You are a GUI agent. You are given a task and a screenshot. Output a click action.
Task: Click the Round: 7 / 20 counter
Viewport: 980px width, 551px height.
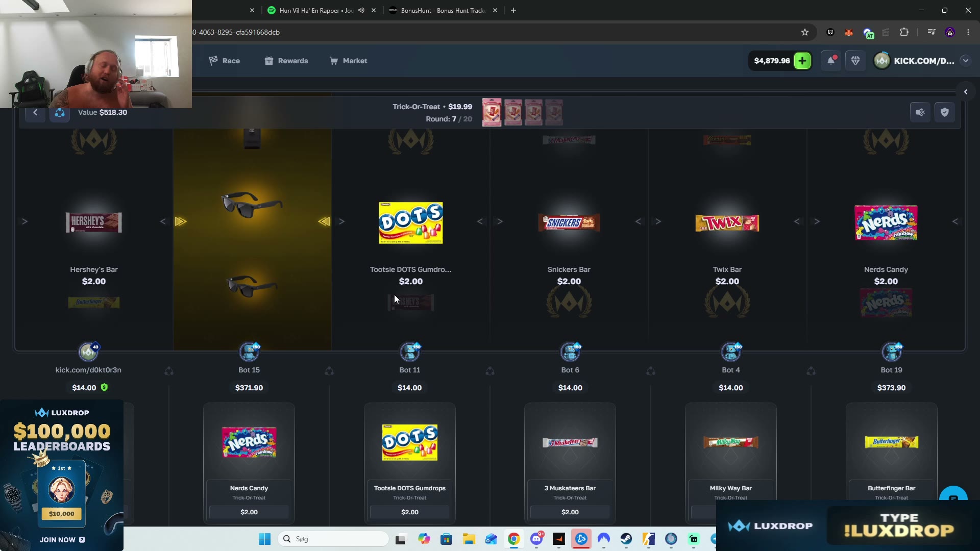coord(449,119)
